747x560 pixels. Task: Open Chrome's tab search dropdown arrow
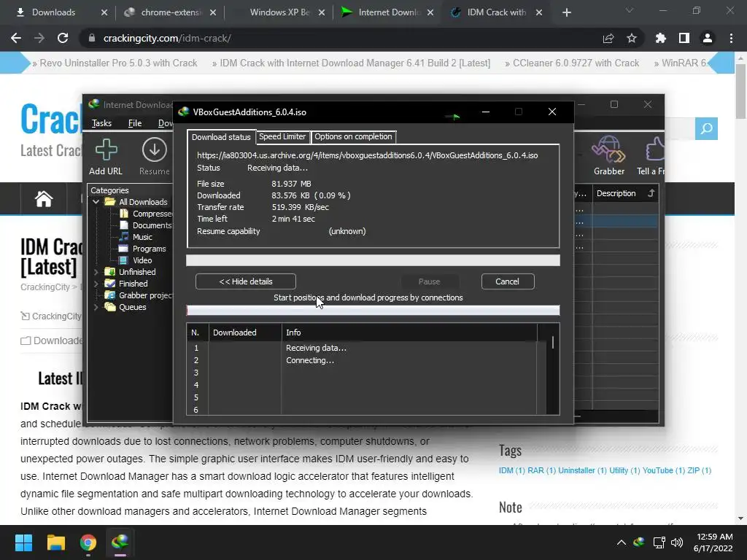click(x=630, y=10)
